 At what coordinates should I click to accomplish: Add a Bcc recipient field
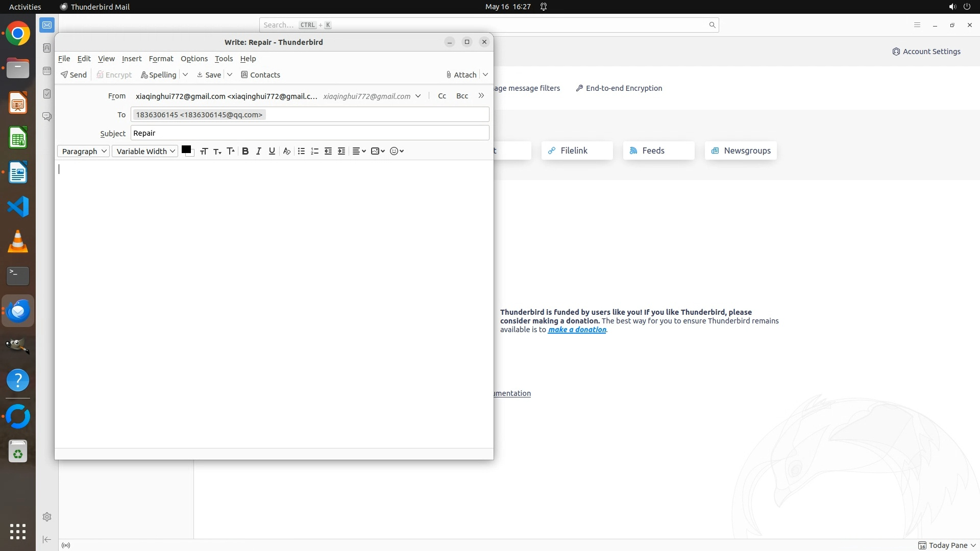(462, 96)
